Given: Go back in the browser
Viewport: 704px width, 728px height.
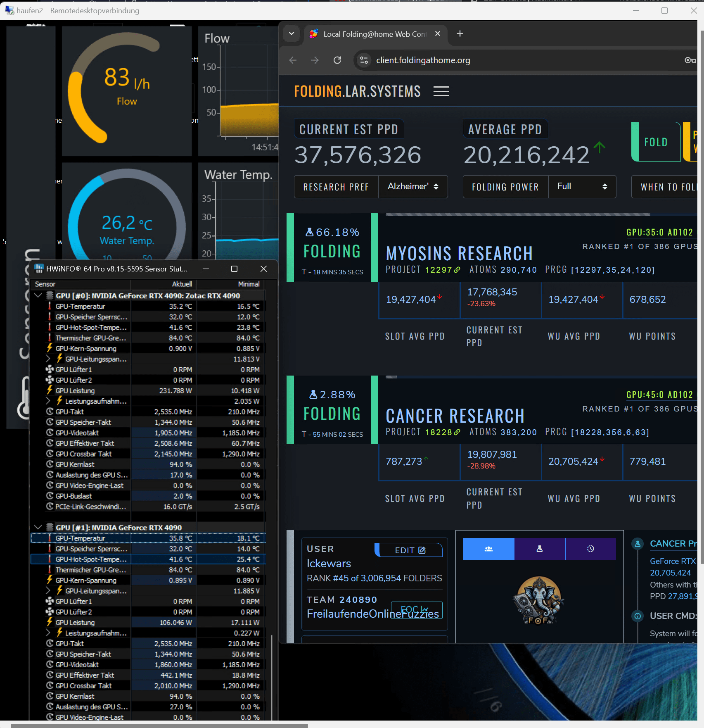Looking at the screenshot, I should click(x=293, y=60).
